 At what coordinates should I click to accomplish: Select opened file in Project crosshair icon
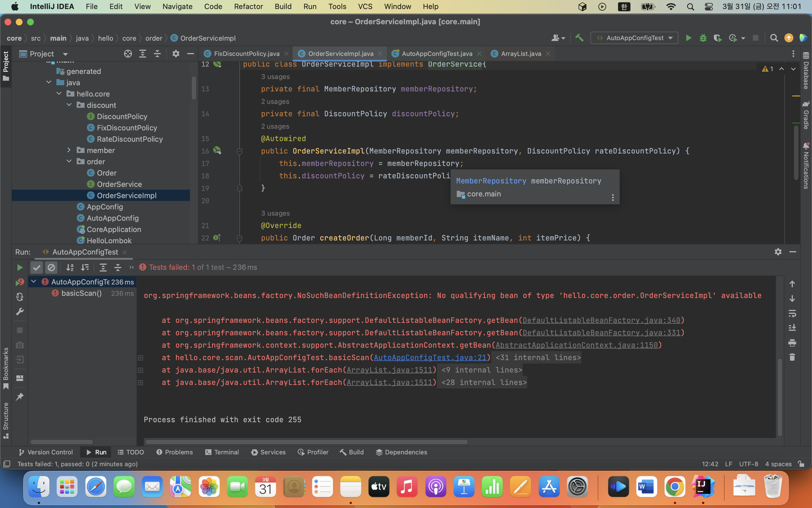[x=128, y=54]
